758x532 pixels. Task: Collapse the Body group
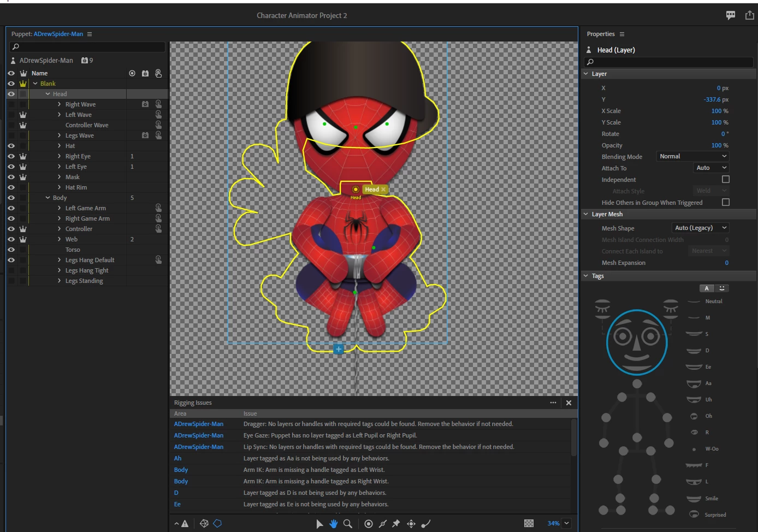48,198
